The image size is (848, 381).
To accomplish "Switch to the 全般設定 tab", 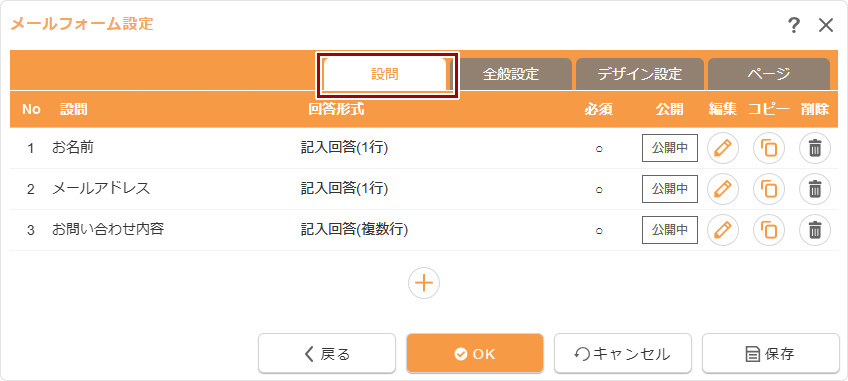I will tap(511, 74).
